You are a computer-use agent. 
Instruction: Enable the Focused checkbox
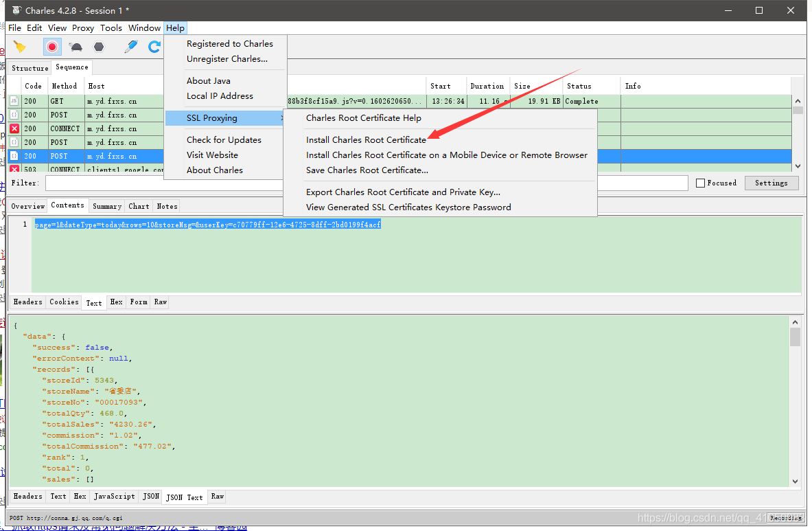tap(701, 183)
